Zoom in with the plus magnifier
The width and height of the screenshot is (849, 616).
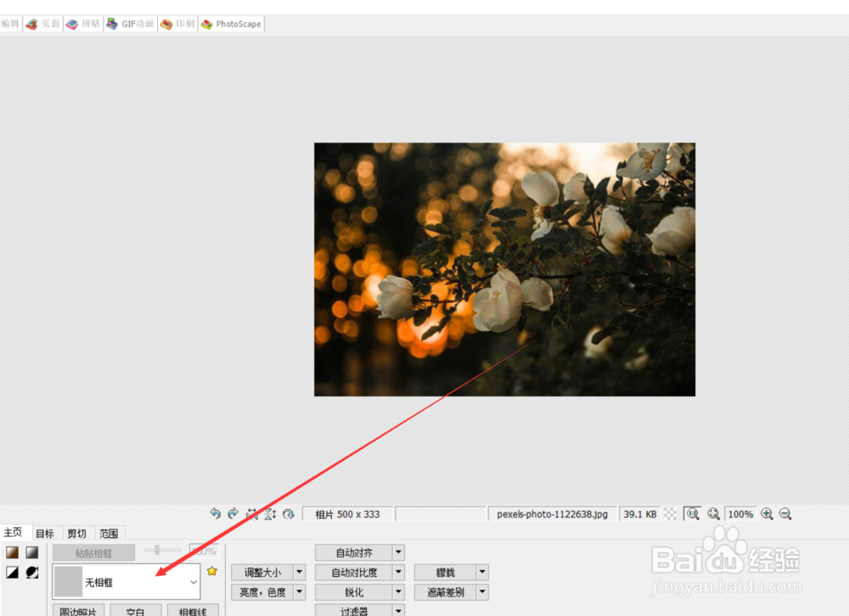point(767,513)
